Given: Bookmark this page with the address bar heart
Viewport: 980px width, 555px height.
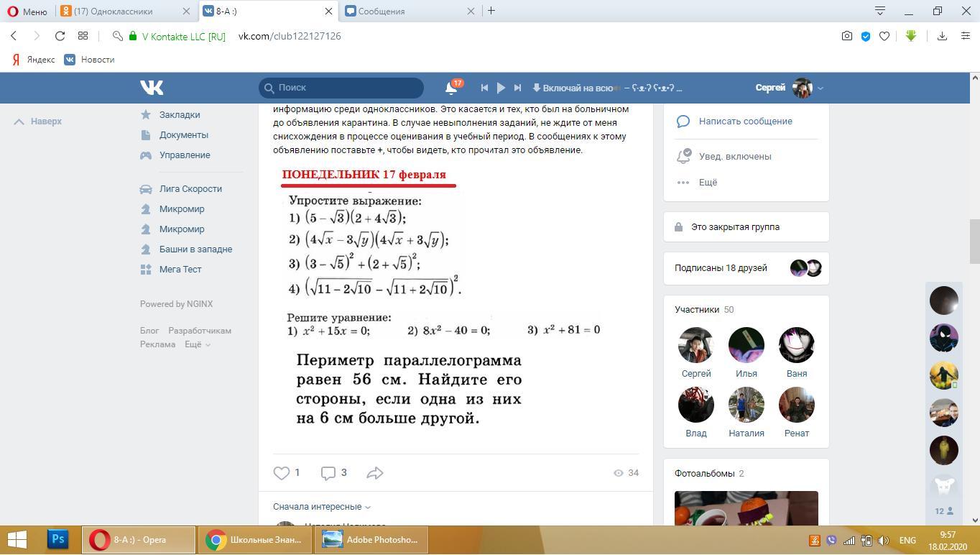Looking at the screenshot, I should (x=884, y=36).
